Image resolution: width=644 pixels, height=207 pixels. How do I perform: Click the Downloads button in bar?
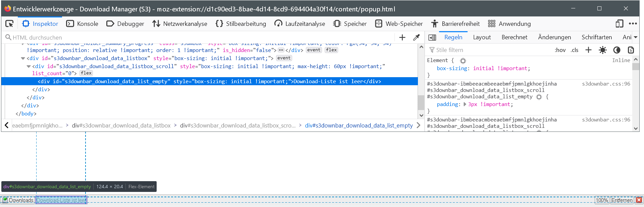[x=18, y=200]
